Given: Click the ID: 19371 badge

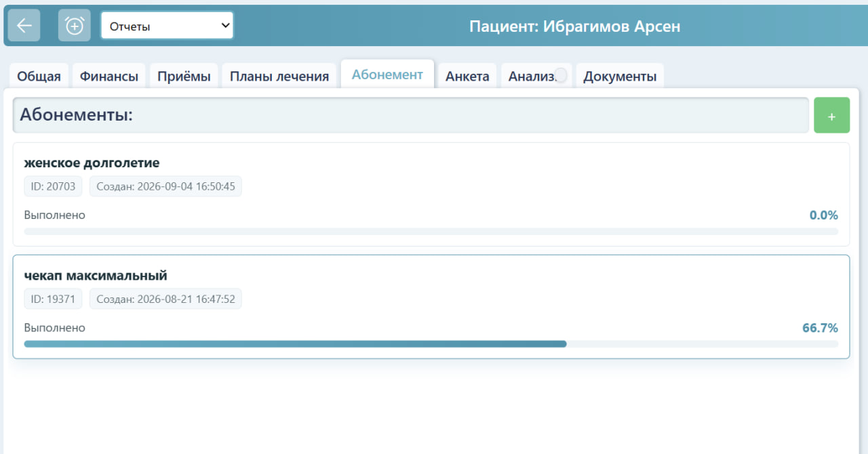Looking at the screenshot, I should (54, 299).
